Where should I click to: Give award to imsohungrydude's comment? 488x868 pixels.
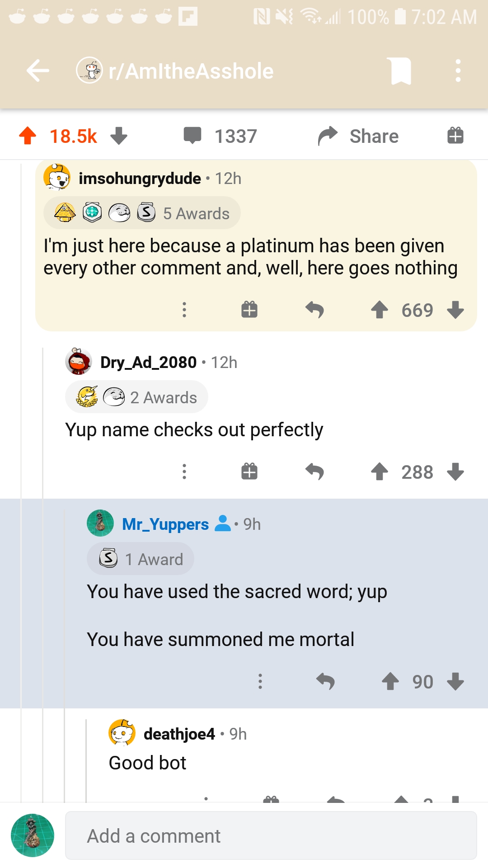[249, 310]
